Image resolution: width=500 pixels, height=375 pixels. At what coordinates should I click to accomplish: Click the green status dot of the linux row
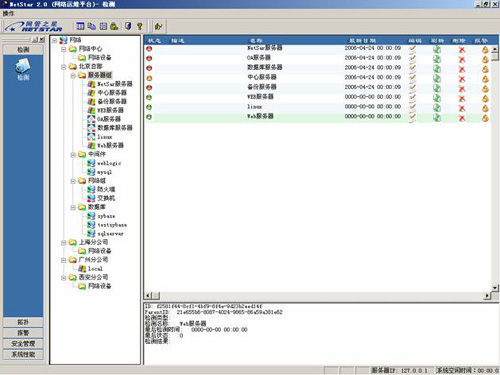[149, 107]
